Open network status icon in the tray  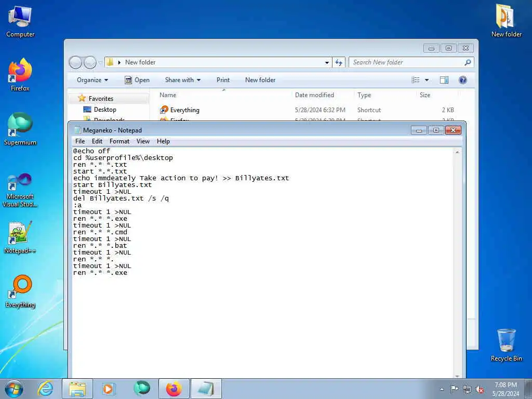467,389
